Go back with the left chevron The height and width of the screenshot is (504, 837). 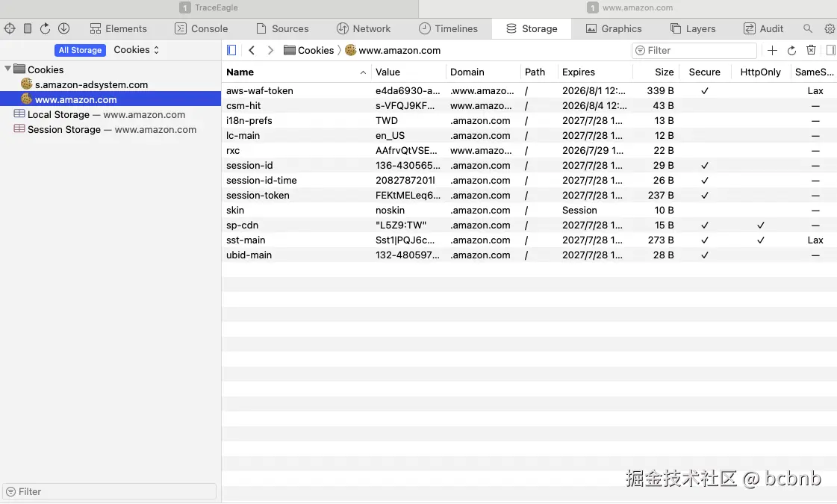point(252,50)
